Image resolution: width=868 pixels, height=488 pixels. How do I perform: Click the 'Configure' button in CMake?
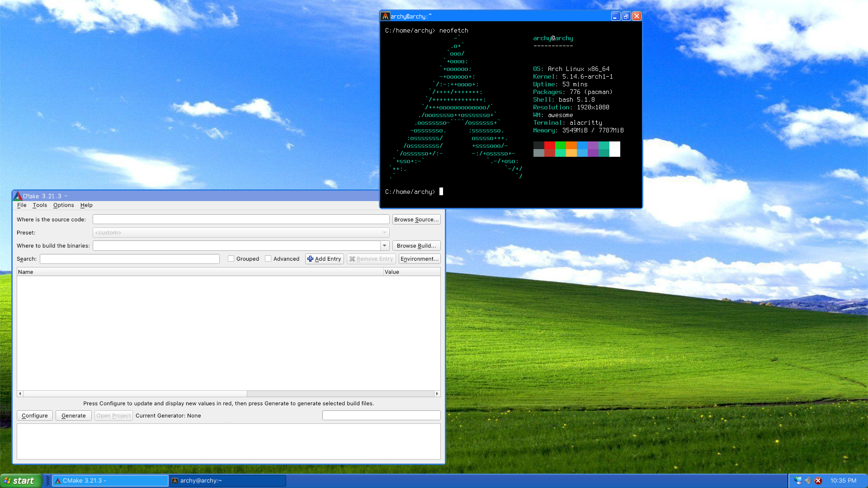coord(34,415)
